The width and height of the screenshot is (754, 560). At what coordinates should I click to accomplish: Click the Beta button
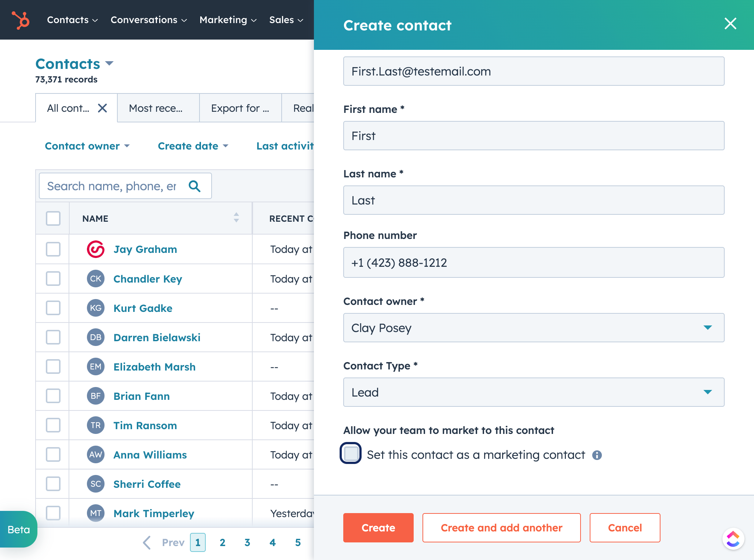coord(18,530)
